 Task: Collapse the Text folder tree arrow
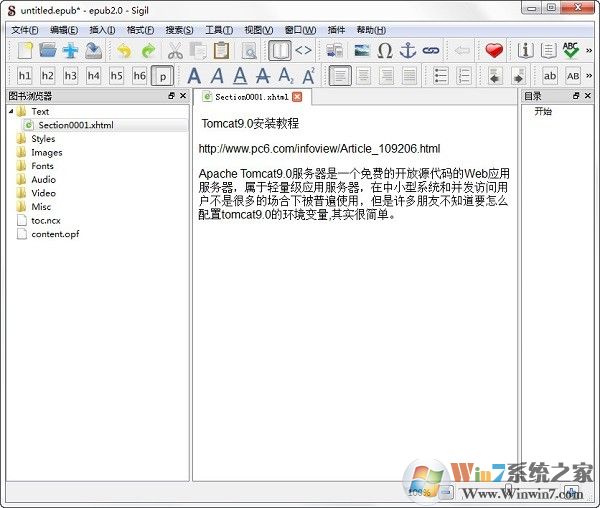point(11,111)
